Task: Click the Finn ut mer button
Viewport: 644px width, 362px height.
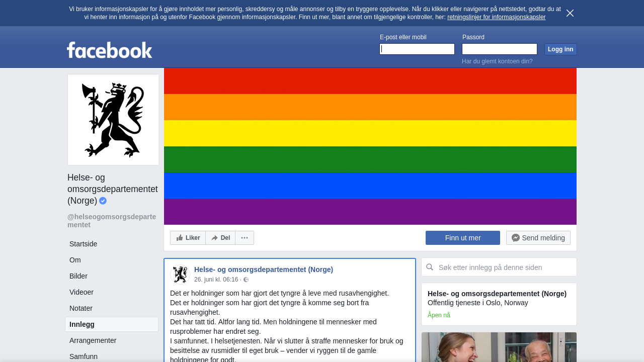Action: tap(463, 238)
